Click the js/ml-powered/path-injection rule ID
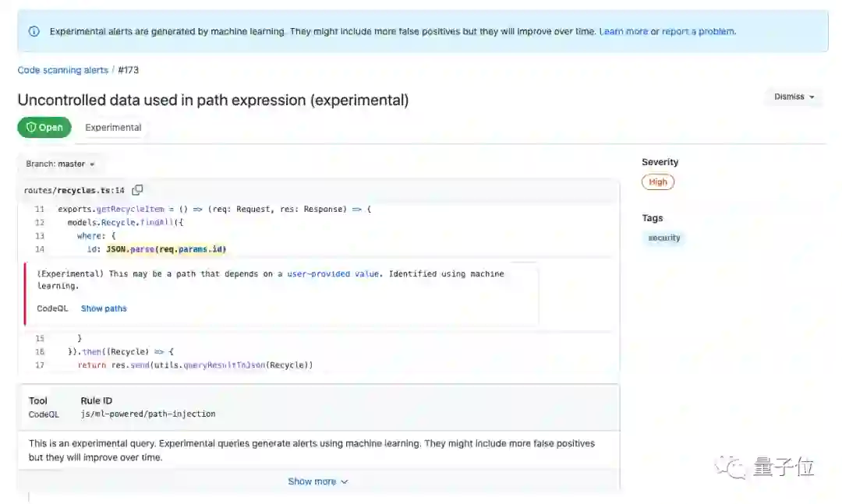Viewport: 842px width, 504px height. tap(147, 414)
